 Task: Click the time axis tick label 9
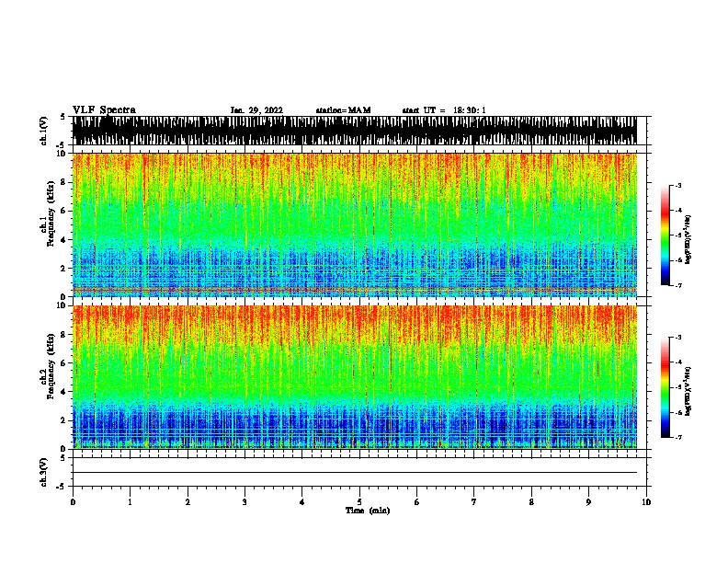pyautogui.click(x=588, y=502)
